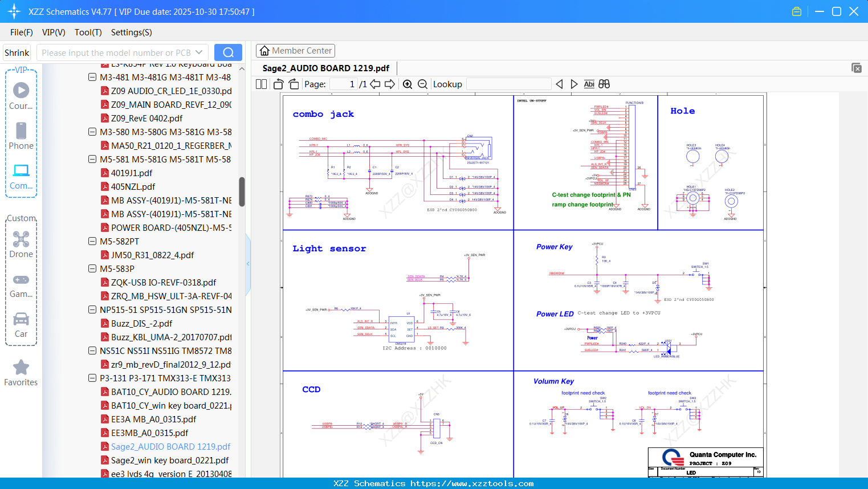Open the model number dropdown arrow
The image size is (868, 489).
pyautogui.click(x=199, y=52)
